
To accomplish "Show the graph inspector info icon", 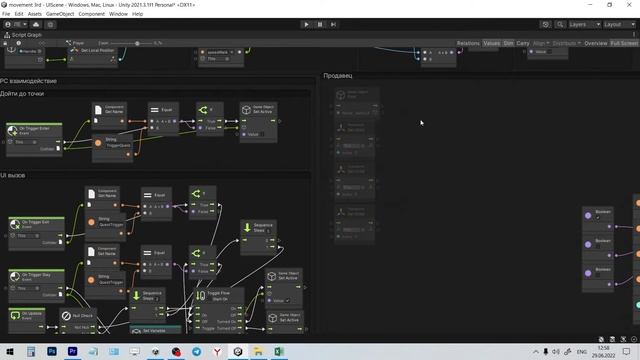I will pos(18,43).
